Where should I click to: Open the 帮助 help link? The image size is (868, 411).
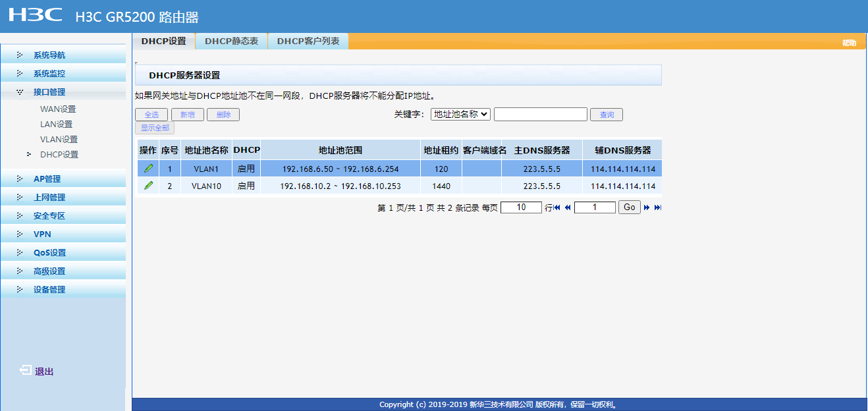[850, 43]
